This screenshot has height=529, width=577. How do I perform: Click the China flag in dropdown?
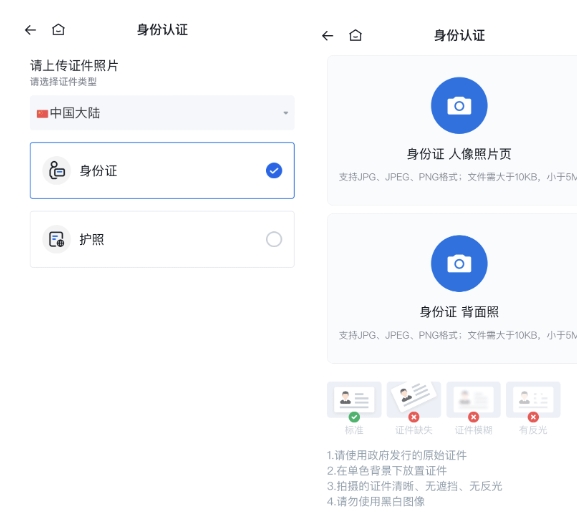(x=42, y=114)
